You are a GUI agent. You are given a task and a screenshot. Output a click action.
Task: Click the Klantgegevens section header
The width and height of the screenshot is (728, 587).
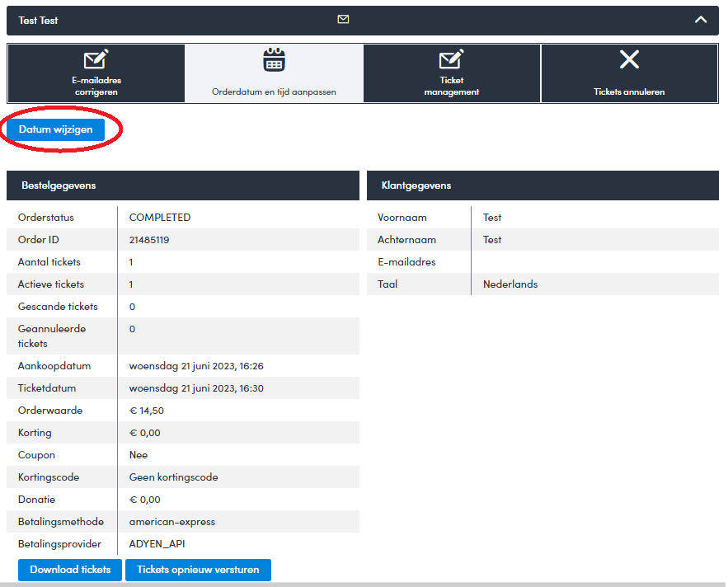(416, 185)
